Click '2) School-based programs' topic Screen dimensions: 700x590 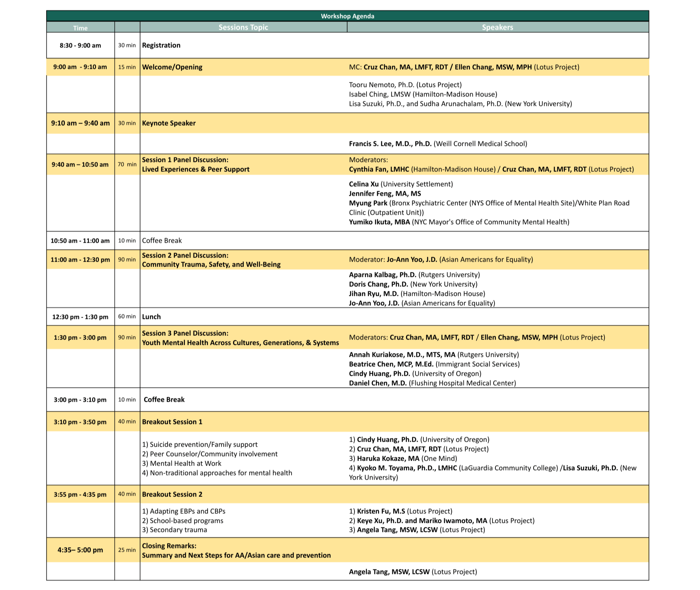(183, 521)
